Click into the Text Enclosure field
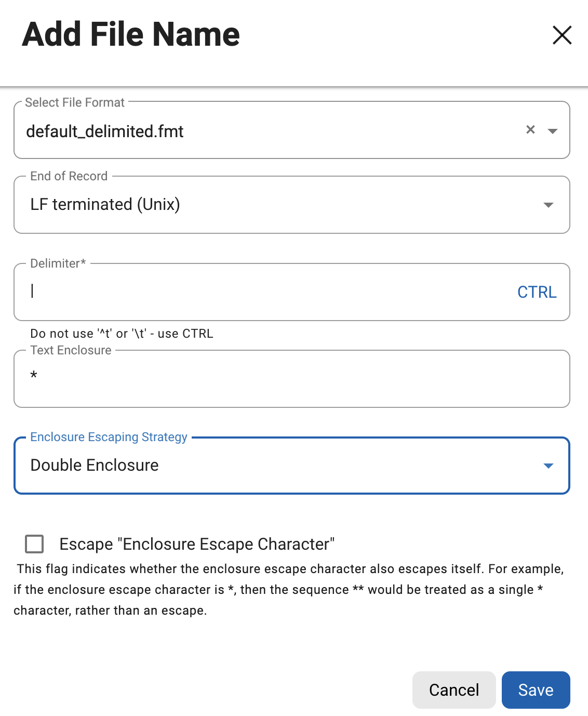The image size is (588, 716). (x=291, y=378)
